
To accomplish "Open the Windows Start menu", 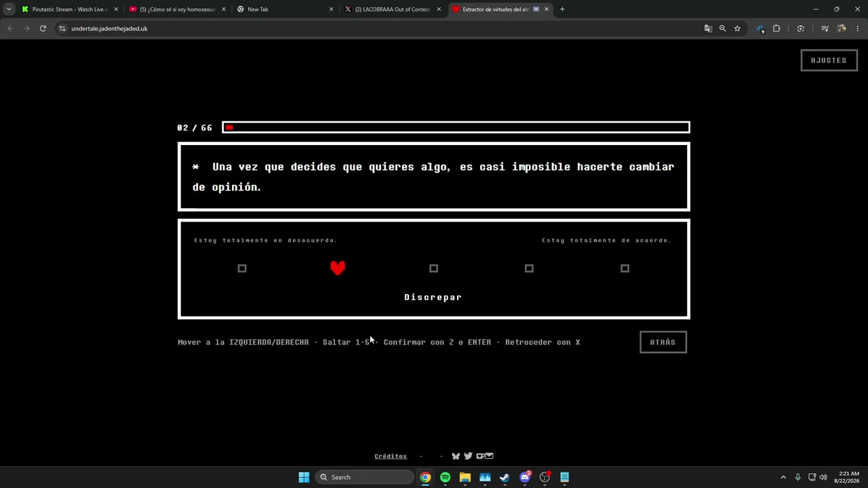I will pos(304,477).
